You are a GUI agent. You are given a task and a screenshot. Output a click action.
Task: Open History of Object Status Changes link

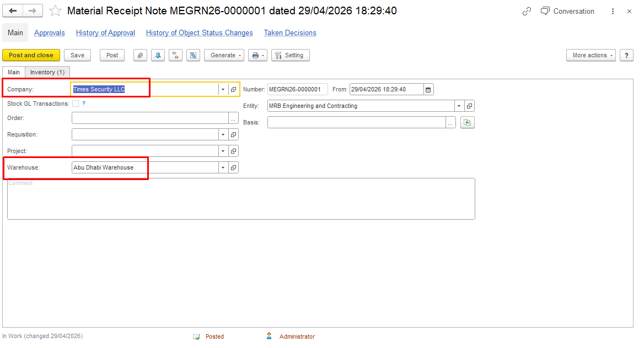tap(199, 33)
